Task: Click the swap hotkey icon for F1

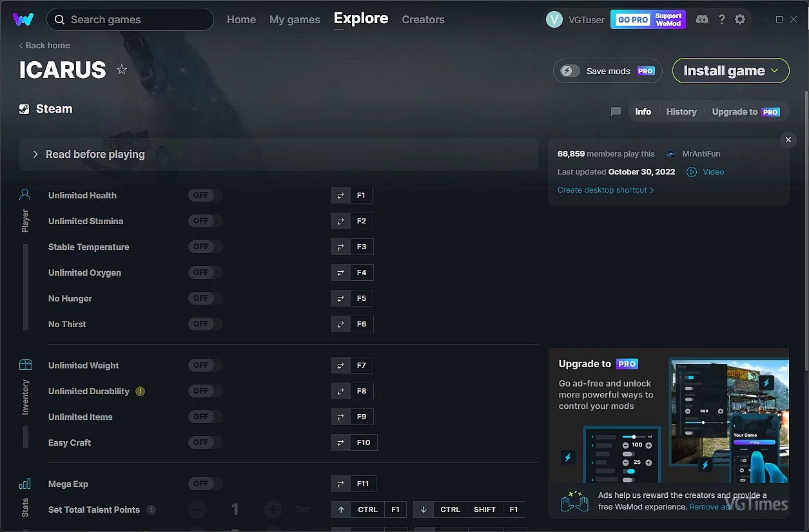Action: 340,195
